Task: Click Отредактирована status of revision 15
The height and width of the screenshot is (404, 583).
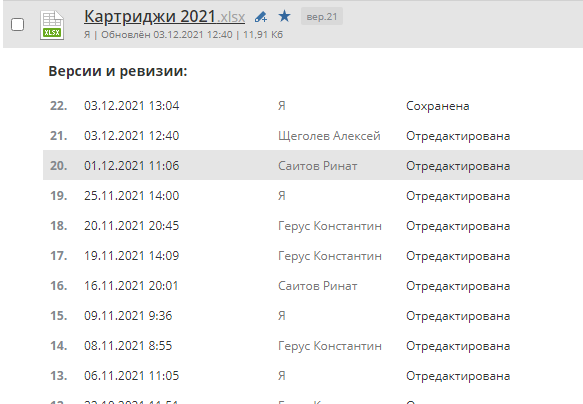Action: (x=458, y=316)
